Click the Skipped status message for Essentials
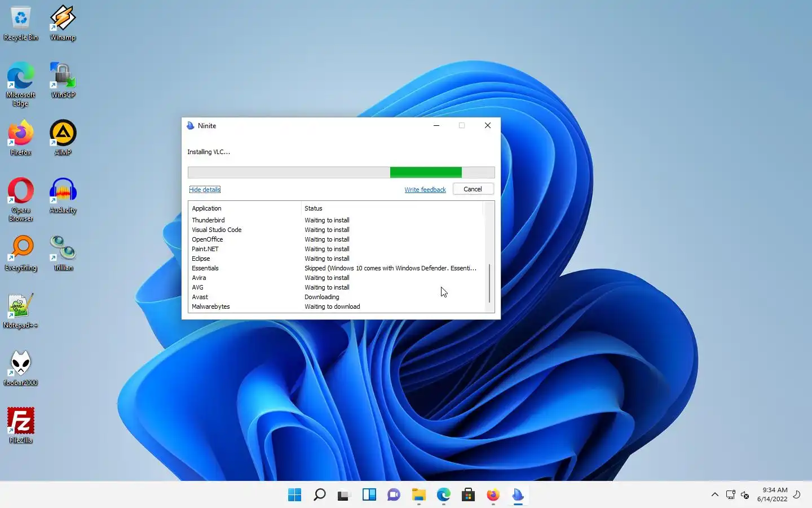The width and height of the screenshot is (812, 508). tap(390, 268)
